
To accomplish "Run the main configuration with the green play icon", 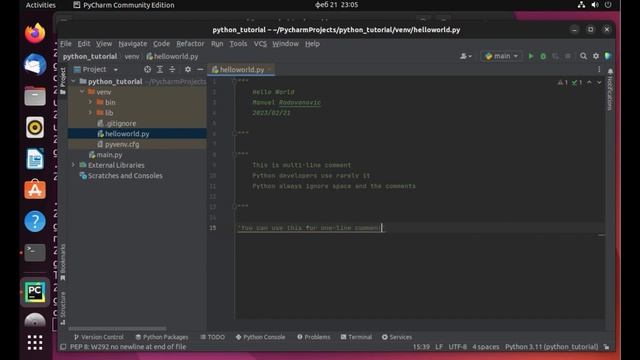I will [531, 56].
